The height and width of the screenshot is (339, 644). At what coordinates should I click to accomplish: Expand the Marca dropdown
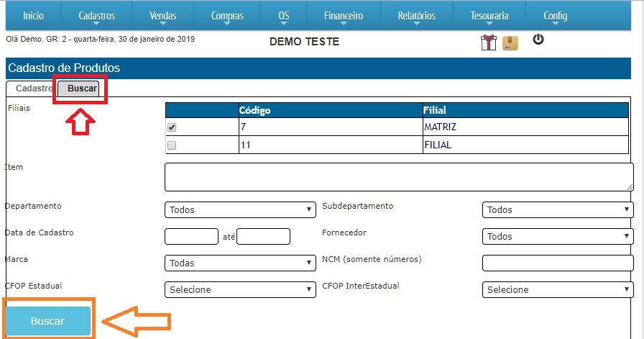tap(240, 263)
